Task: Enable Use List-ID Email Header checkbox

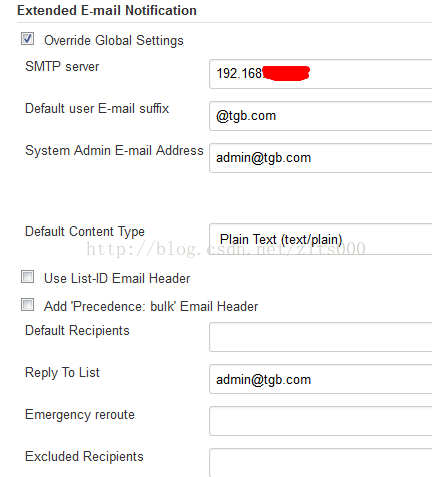Action: pyautogui.click(x=27, y=277)
